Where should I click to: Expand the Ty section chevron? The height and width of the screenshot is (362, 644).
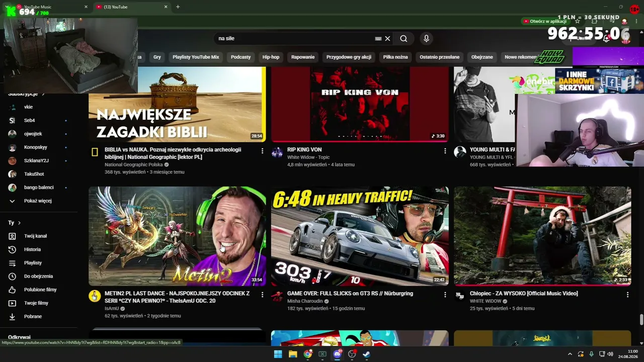click(x=19, y=223)
